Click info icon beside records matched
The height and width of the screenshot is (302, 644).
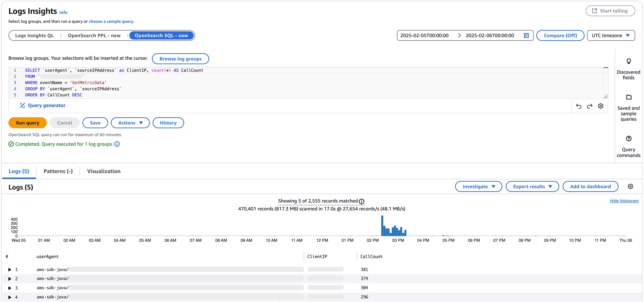point(362,201)
